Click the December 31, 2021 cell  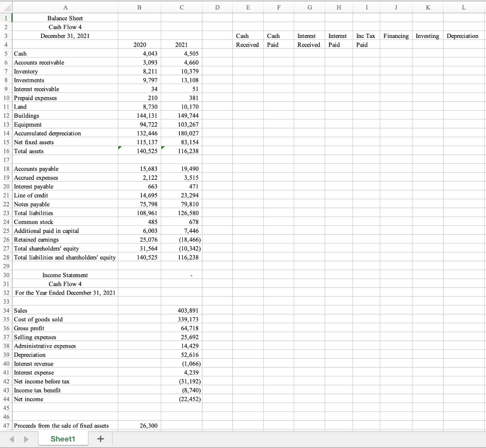[65, 36]
